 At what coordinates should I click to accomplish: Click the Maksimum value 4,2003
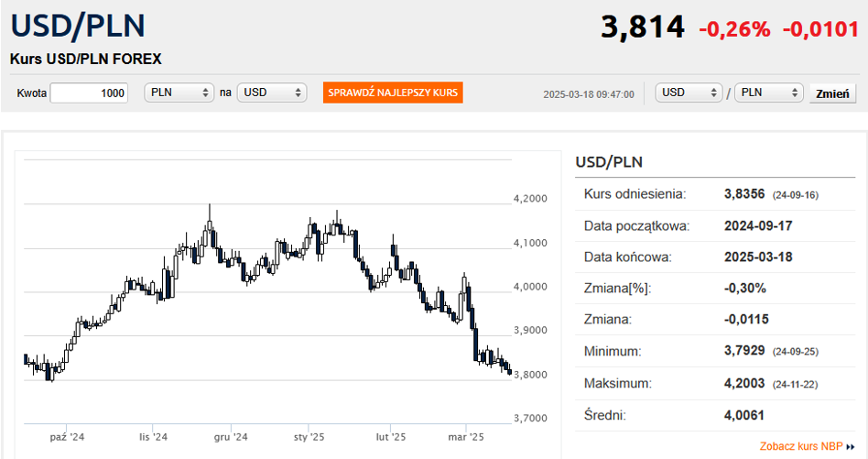[x=744, y=381]
